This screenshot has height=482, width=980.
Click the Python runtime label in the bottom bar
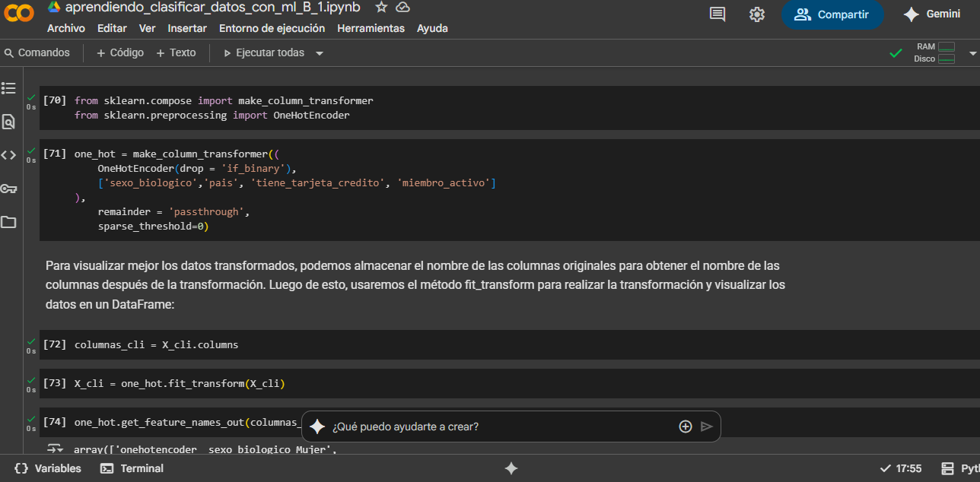(960, 468)
